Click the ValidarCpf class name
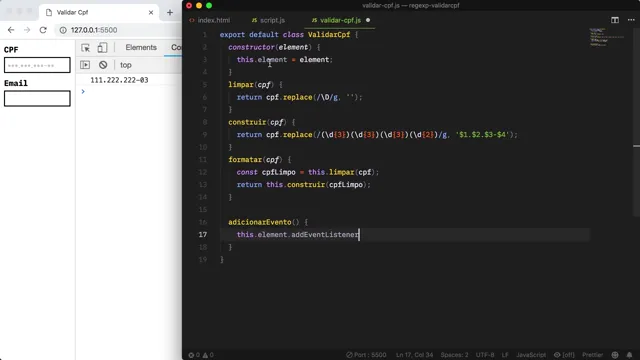 click(x=329, y=35)
